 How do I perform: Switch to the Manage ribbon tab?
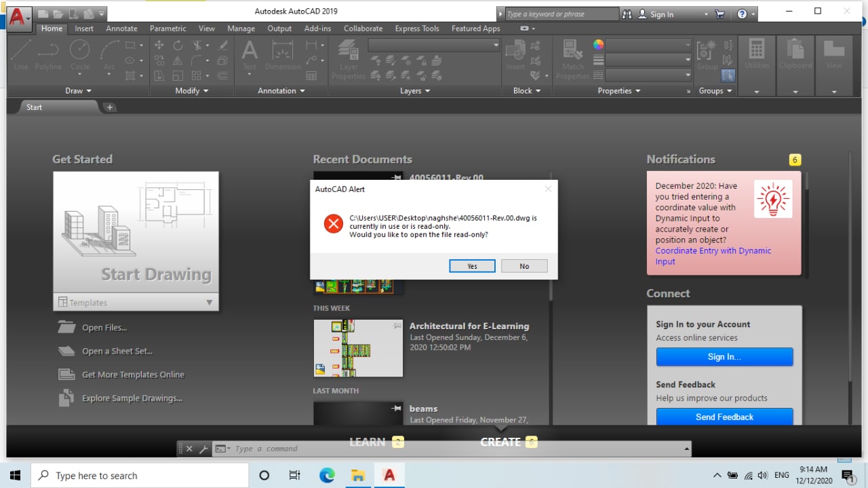(241, 29)
